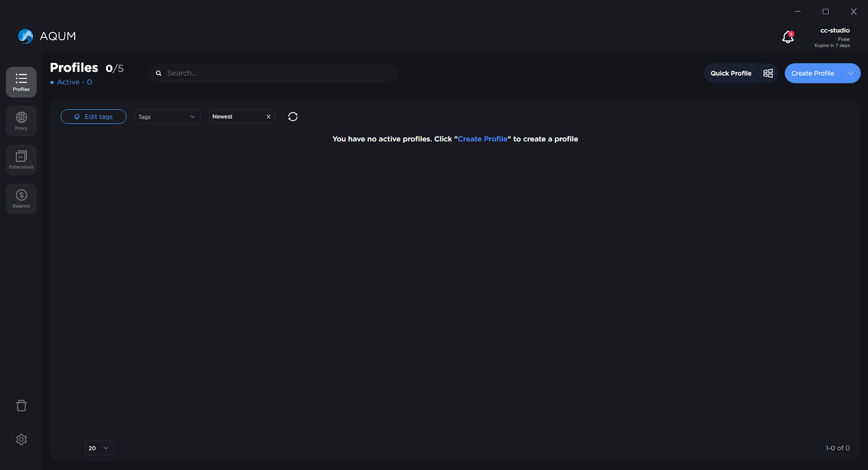
Task: Click the cc-studio account name
Action: click(x=835, y=30)
